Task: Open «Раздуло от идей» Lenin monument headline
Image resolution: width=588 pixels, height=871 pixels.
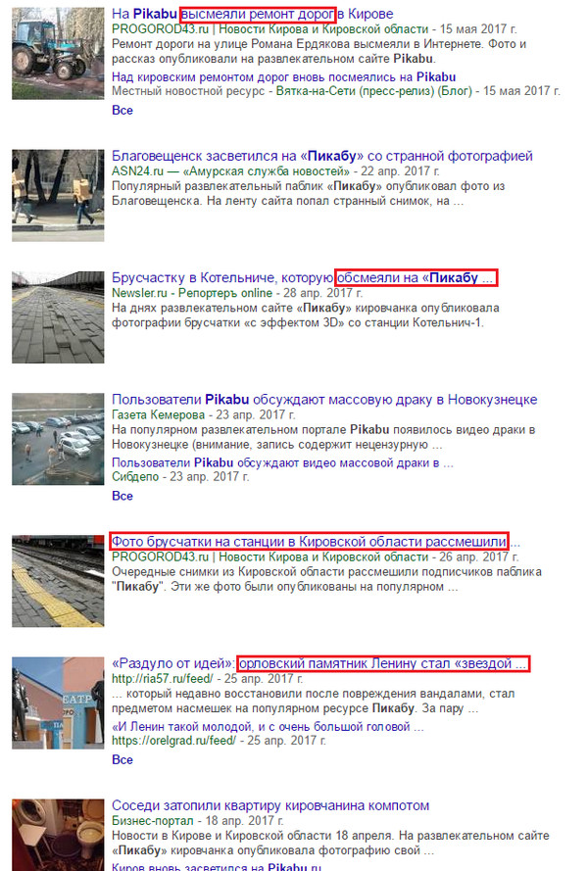Action: point(320,663)
